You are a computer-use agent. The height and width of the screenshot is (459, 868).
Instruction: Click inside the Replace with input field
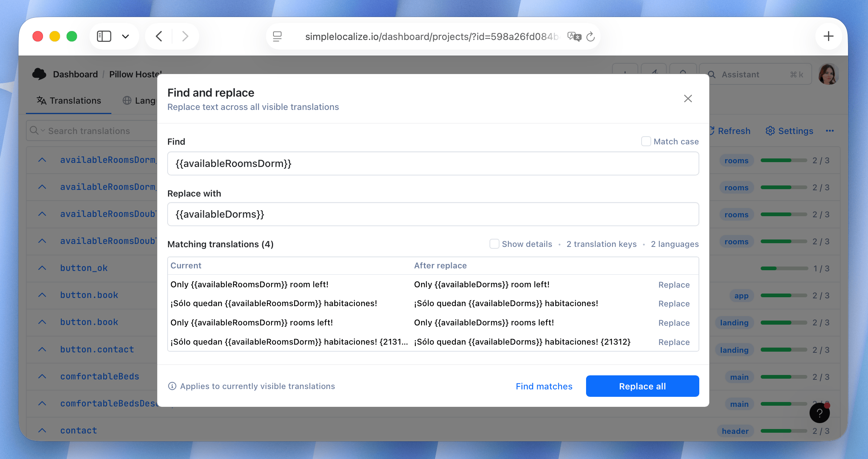click(433, 214)
